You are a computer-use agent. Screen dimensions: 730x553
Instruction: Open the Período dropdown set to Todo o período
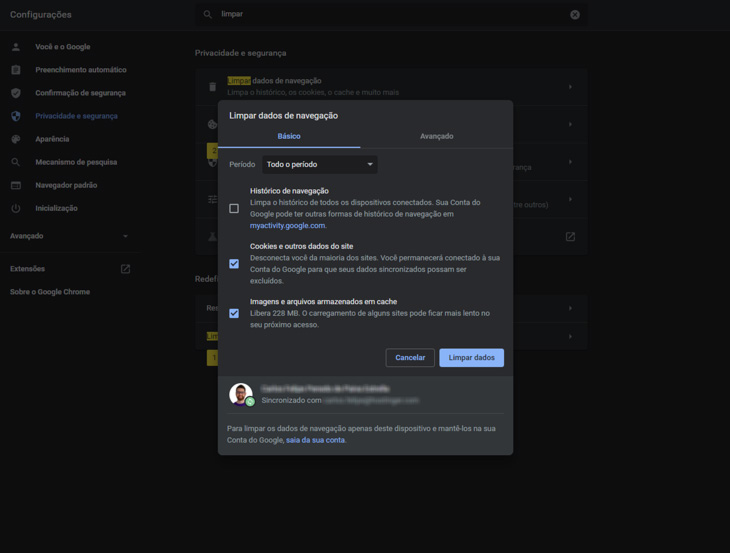point(320,164)
